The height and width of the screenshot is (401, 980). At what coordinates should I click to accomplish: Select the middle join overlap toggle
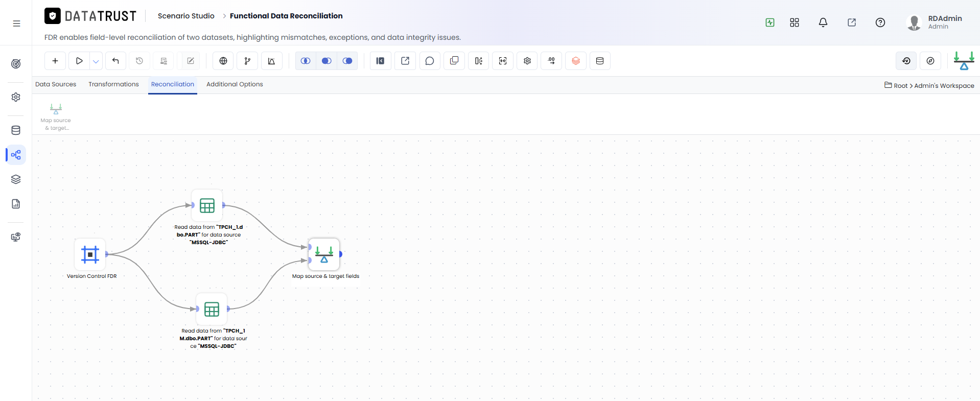point(326,61)
